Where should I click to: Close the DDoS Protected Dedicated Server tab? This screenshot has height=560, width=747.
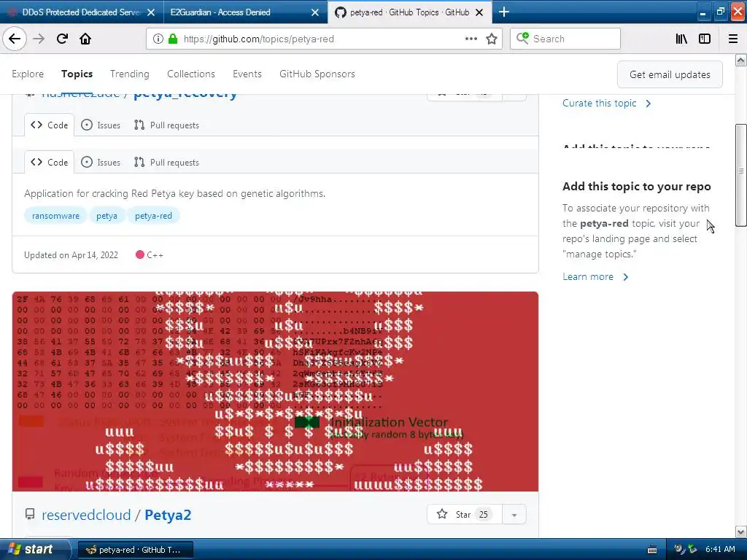pos(151,12)
